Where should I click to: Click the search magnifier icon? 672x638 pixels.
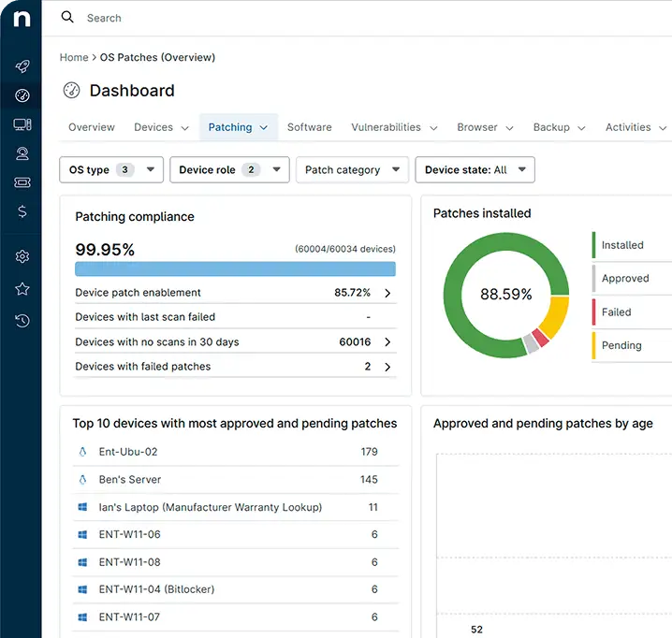[x=67, y=17]
